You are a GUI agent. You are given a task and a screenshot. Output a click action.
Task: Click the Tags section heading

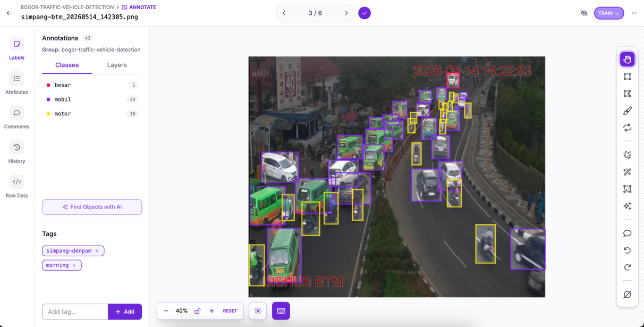49,234
